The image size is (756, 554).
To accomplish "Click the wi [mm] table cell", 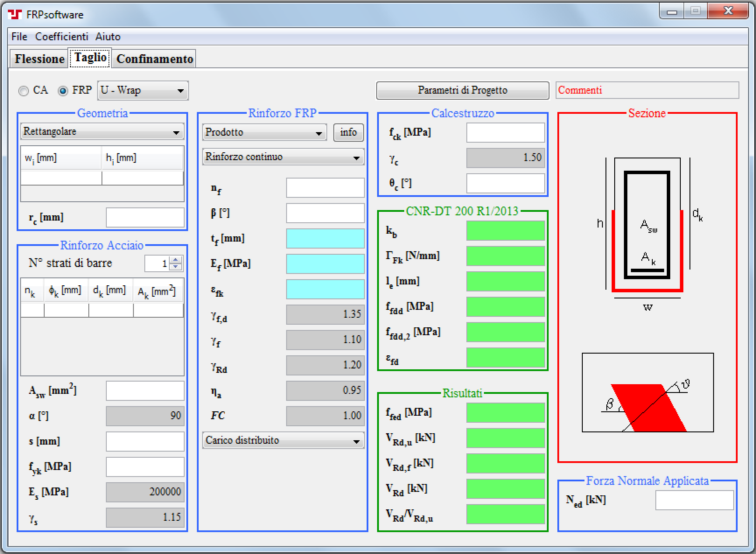I will 61,178.
